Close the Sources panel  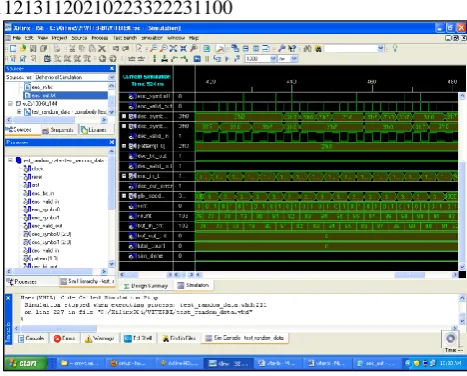coord(112,68)
